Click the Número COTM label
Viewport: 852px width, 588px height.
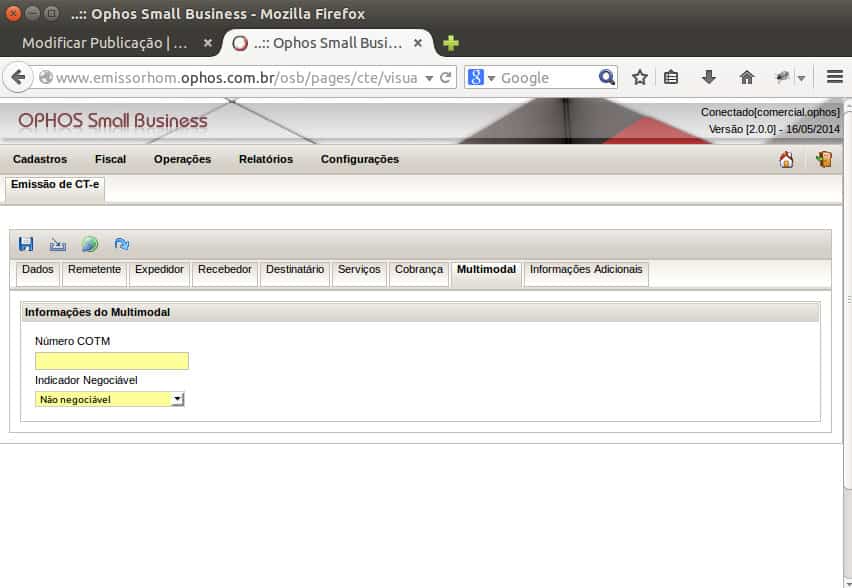72,341
